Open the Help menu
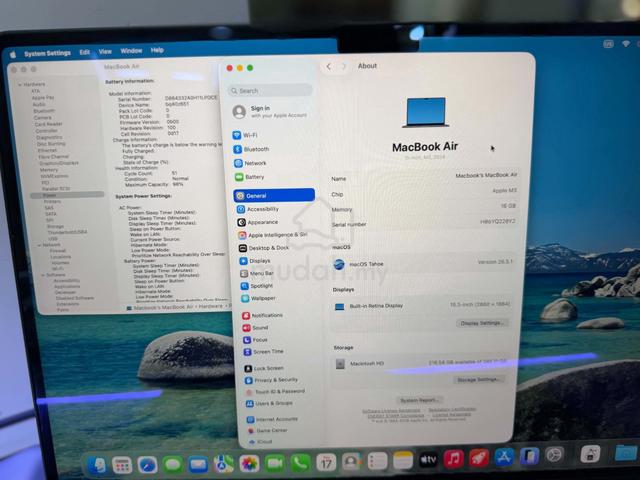The width and height of the screenshot is (640, 480). tap(157, 50)
